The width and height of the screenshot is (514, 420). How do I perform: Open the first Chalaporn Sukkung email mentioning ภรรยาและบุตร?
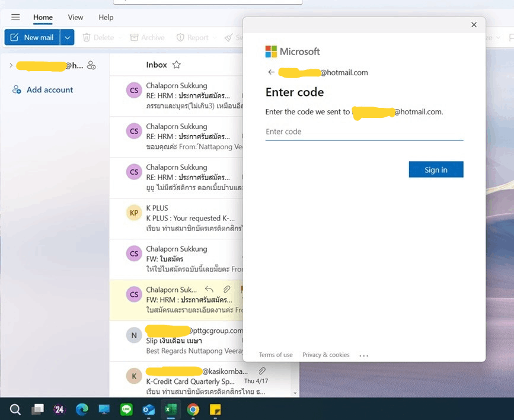(x=176, y=96)
